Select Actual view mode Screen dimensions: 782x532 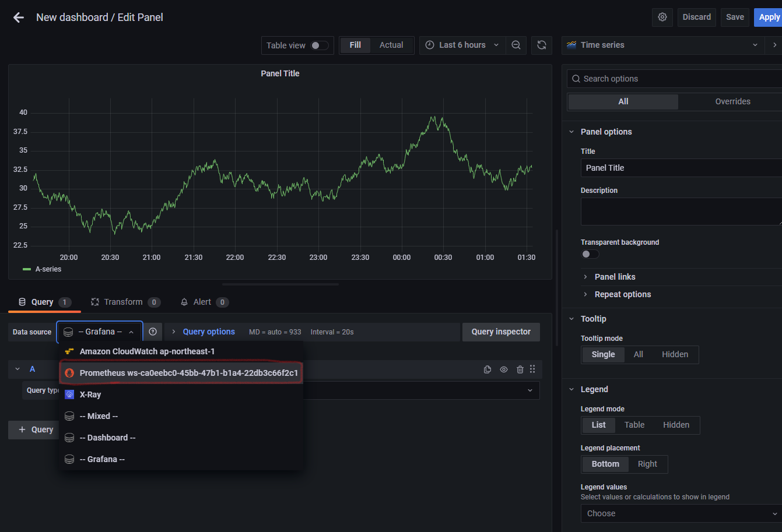391,45
